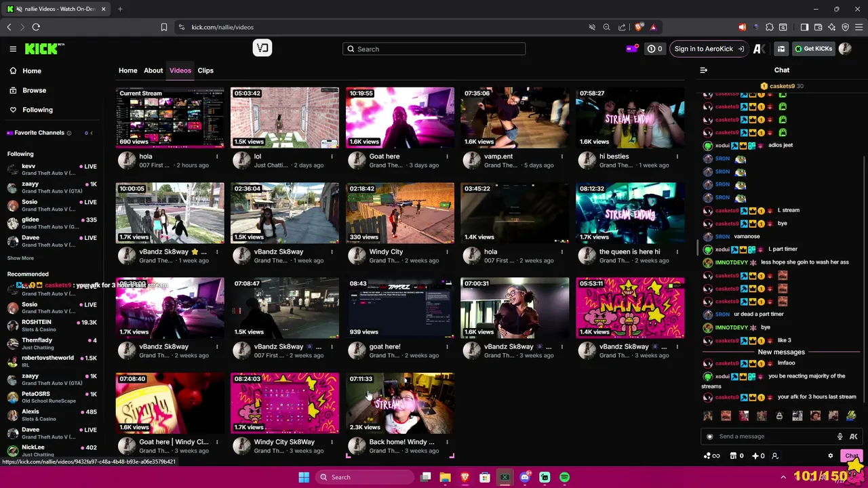Open options menu for 'Back home! Windy' video
Image resolution: width=868 pixels, height=488 pixels.
tap(447, 443)
